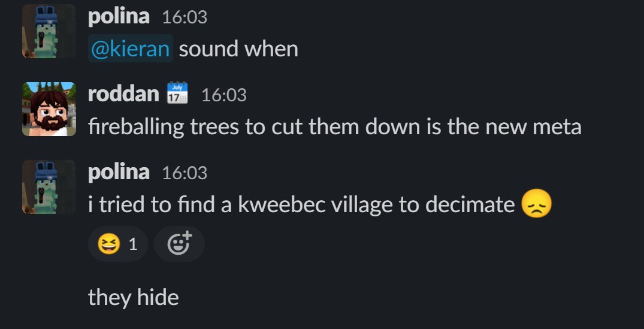Click the reaction count number 1

pyautogui.click(x=132, y=245)
